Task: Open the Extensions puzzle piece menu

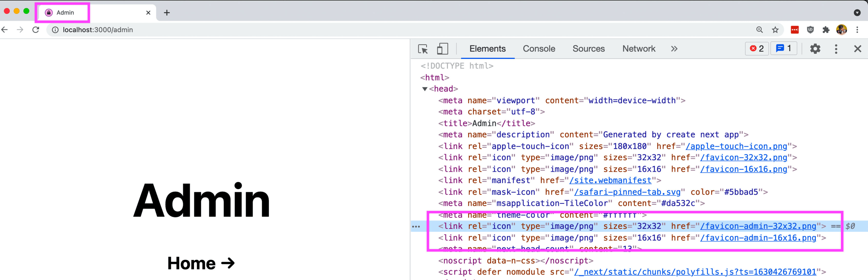Action: 826,30
